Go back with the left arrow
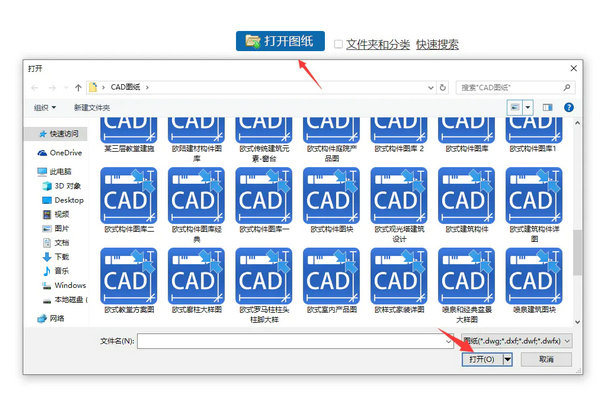The width and height of the screenshot is (600, 397). 35,88
